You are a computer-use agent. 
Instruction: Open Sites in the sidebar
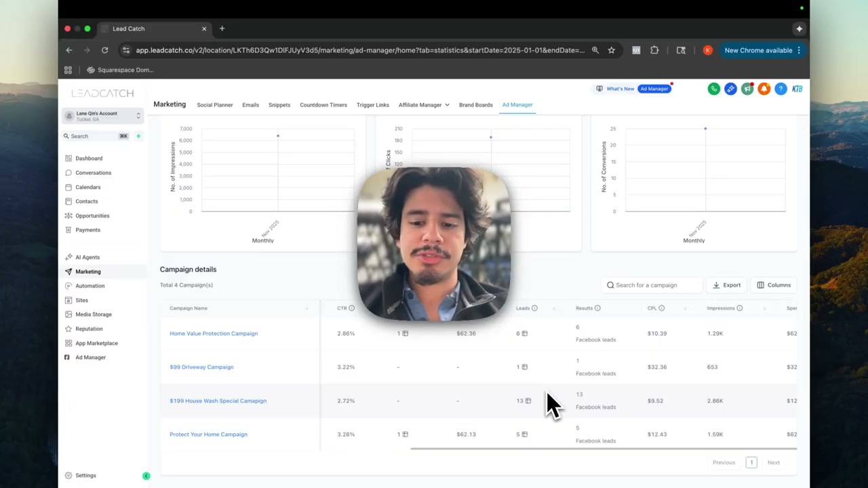pos(81,300)
